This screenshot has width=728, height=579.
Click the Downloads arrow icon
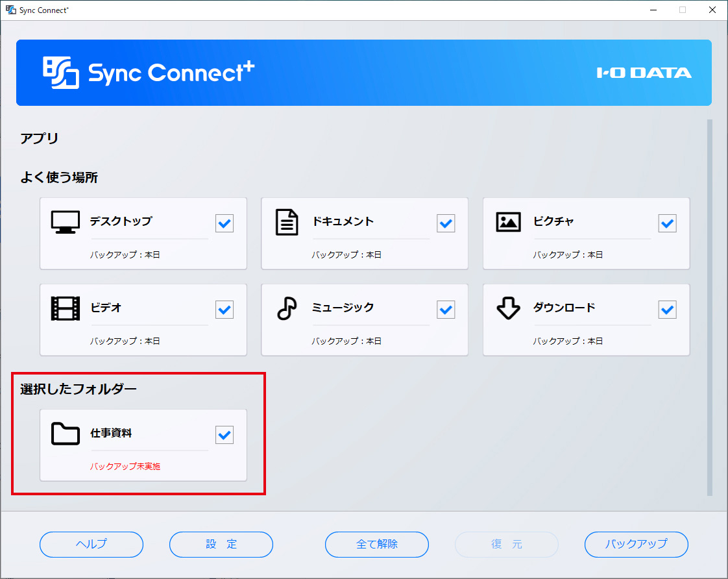click(508, 308)
